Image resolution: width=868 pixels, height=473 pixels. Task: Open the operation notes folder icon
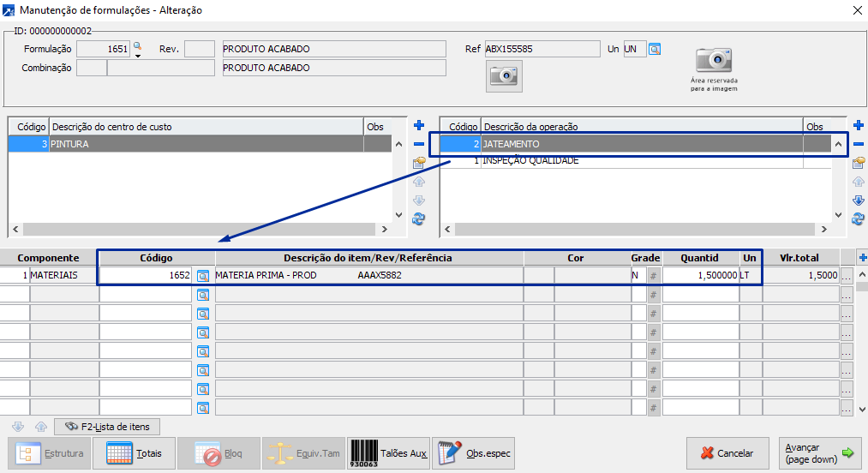[x=859, y=163]
